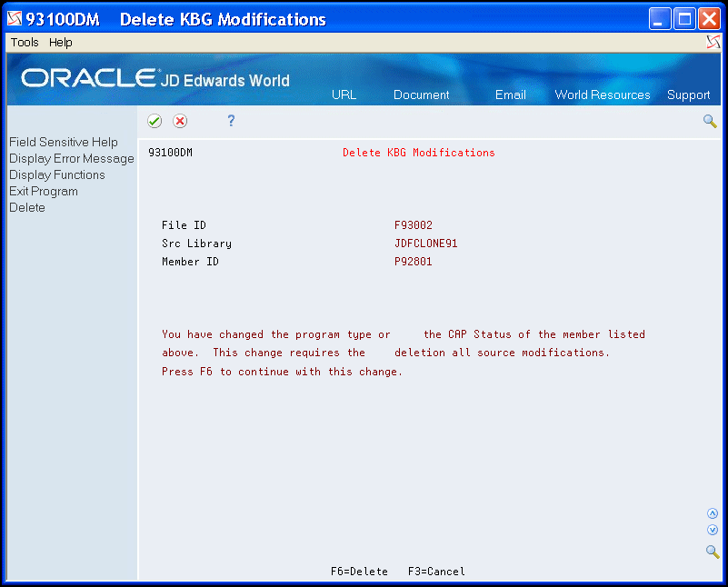Open the Tools menu
The image size is (728, 587).
25,42
